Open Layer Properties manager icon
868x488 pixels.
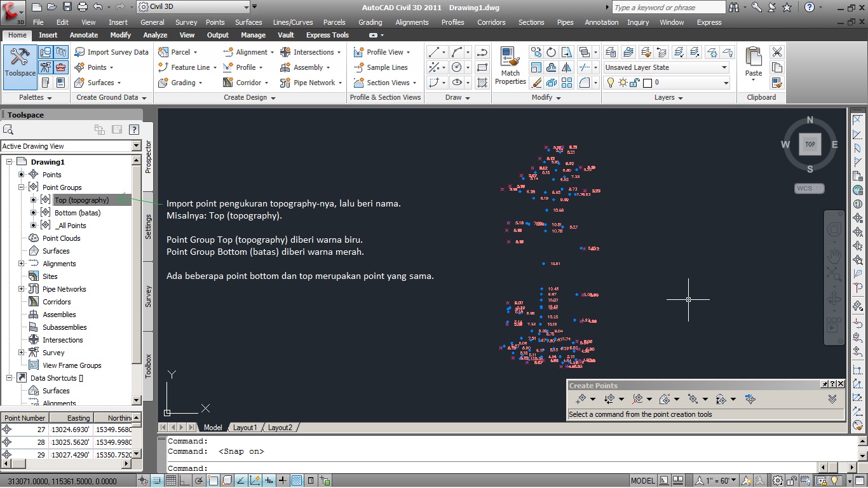(611, 52)
